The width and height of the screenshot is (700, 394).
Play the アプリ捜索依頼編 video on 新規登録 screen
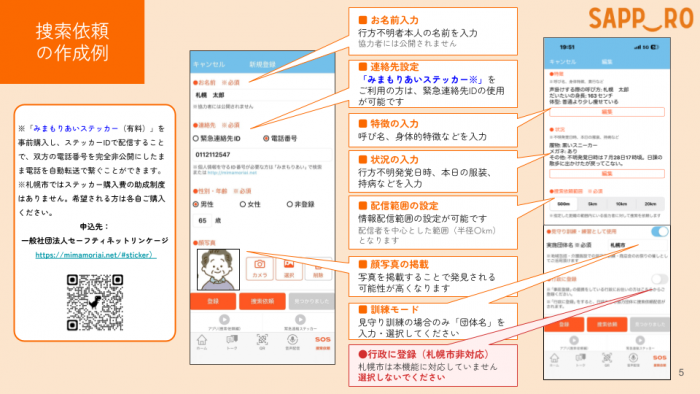point(224,319)
